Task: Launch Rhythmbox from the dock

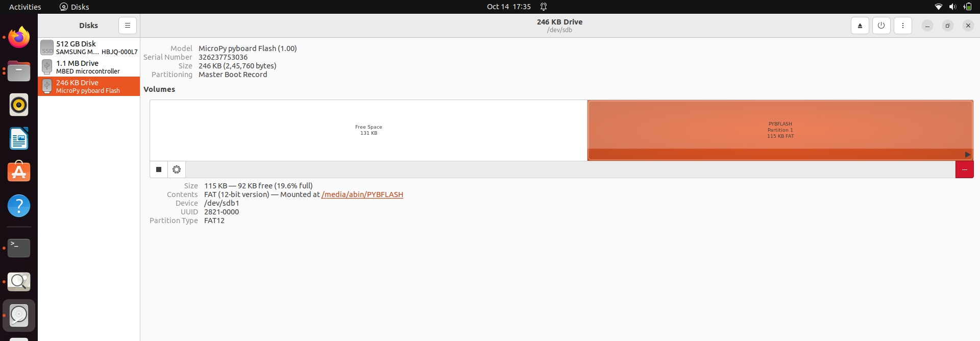Action: tap(19, 105)
